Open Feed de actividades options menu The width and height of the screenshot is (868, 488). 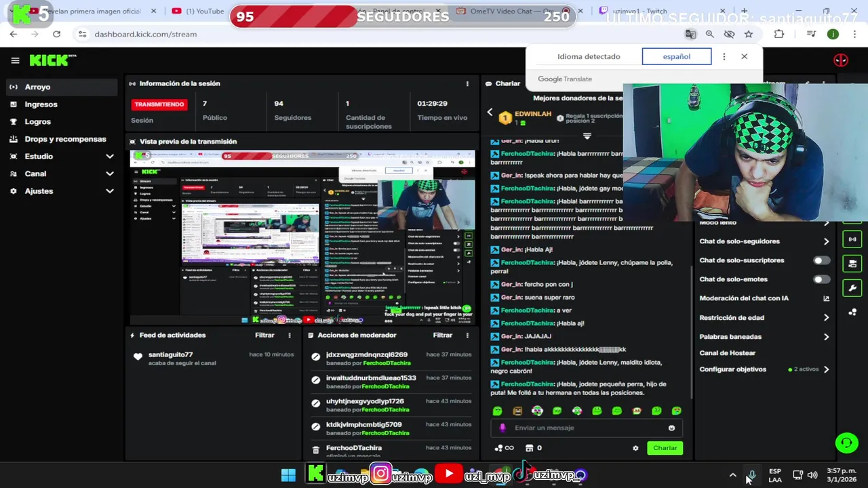click(x=290, y=335)
